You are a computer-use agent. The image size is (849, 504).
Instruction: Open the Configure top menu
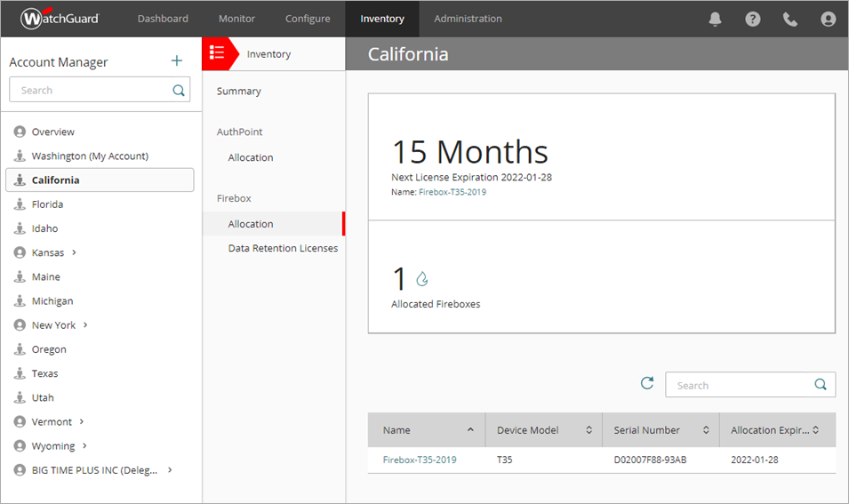pos(308,19)
